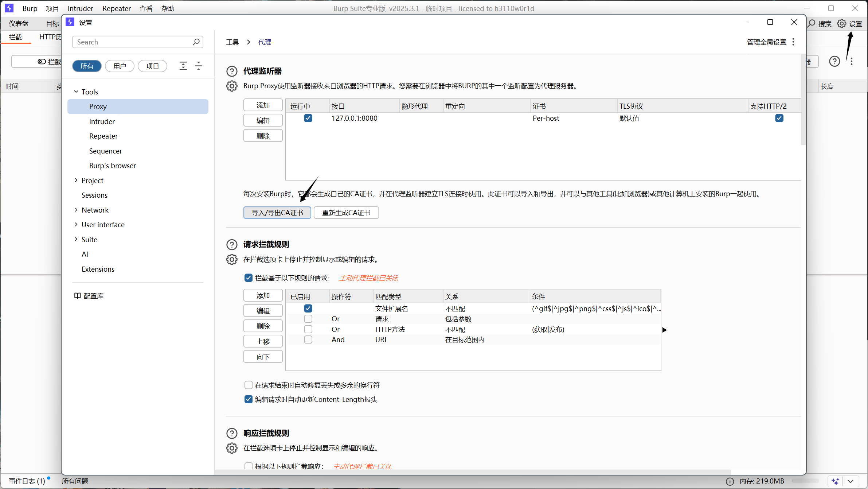Enable the HTTP方法 rule checkbox
This screenshot has width=868, height=489.
(308, 329)
